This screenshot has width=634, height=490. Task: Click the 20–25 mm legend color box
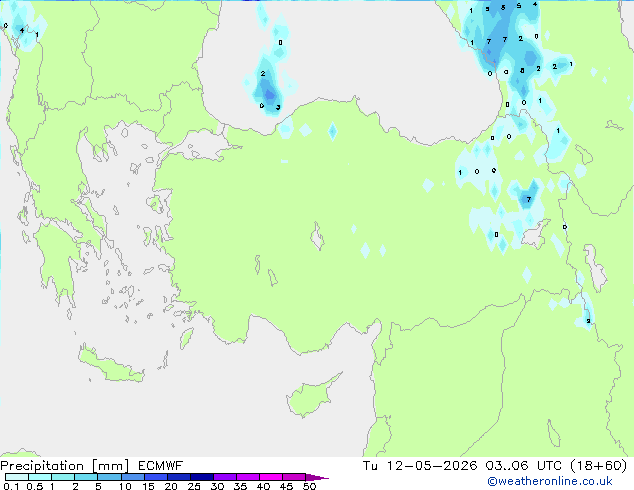pyautogui.click(x=178, y=477)
